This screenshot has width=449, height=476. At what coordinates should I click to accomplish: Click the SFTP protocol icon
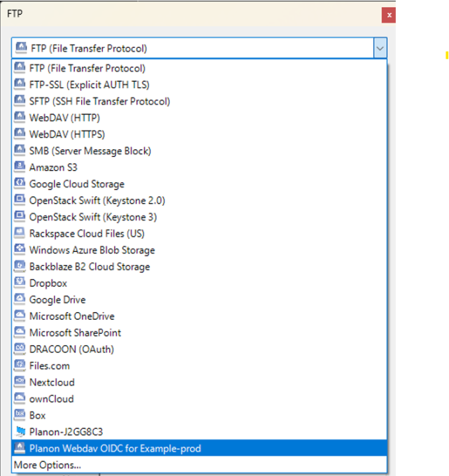tap(20, 101)
